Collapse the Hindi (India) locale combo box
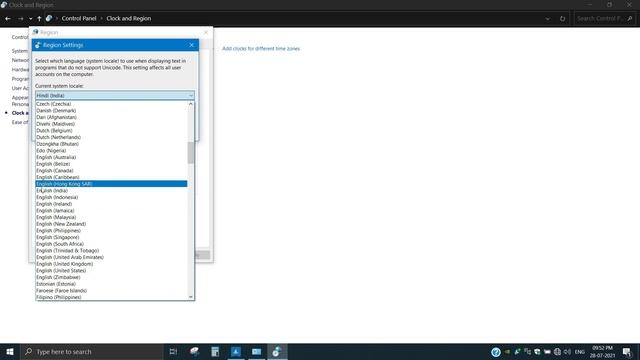Screen dimensions: 640x360 [x=115, y=96]
